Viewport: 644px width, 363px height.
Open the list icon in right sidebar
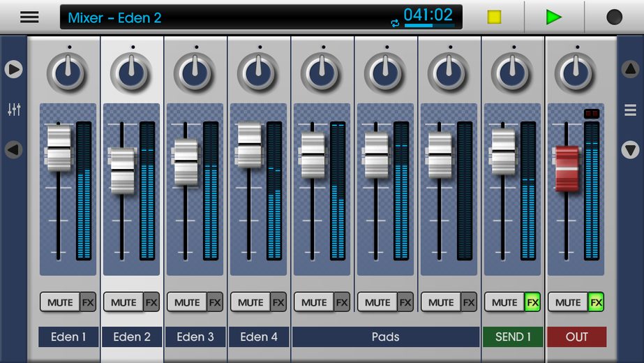tap(631, 110)
